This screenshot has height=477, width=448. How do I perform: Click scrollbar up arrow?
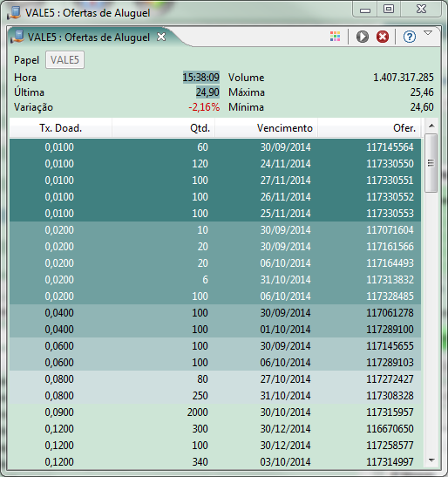pyautogui.click(x=431, y=126)
